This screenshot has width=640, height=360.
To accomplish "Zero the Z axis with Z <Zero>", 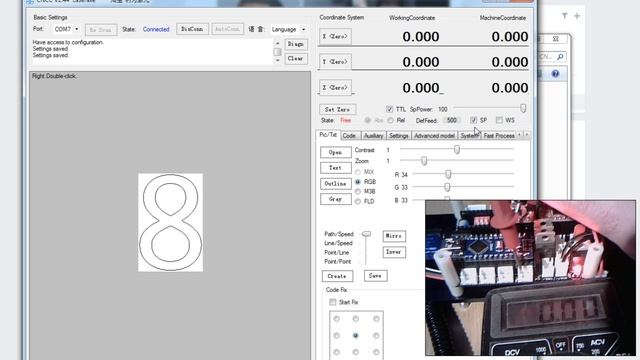I will point(335,88).
